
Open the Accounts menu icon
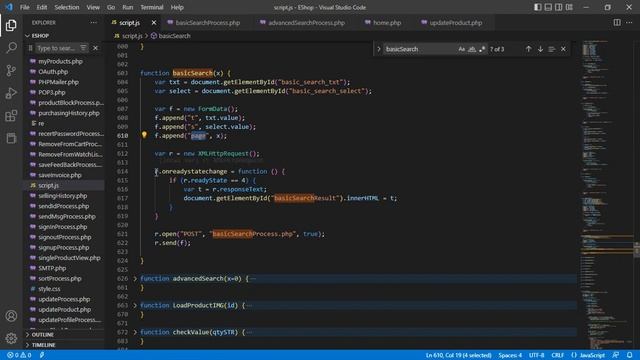coord(11,316)
